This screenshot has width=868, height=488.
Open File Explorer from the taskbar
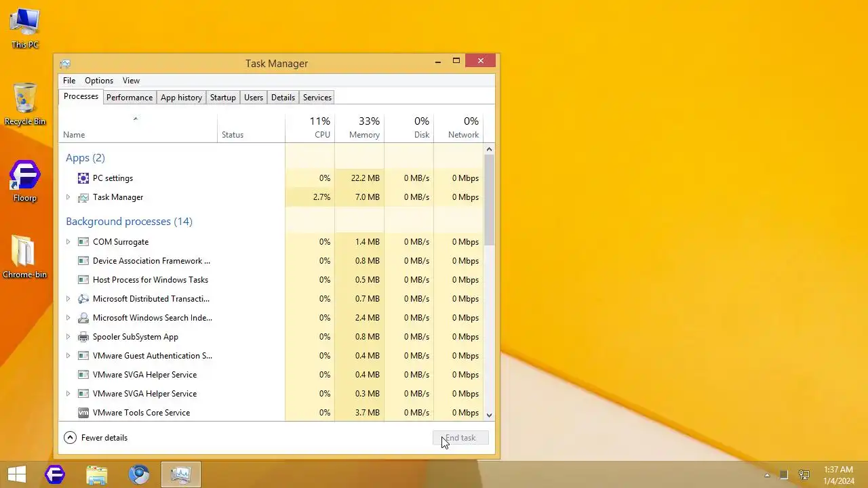point(97,474)
